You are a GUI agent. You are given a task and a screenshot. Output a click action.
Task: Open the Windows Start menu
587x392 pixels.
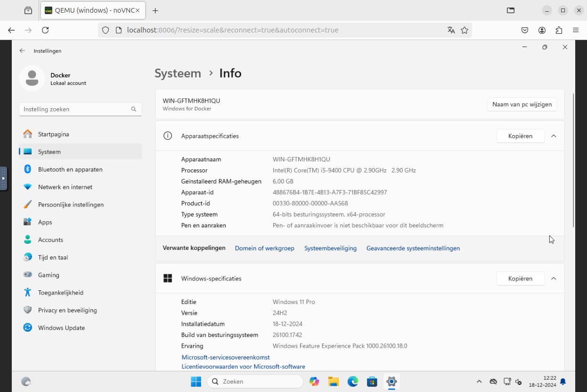point(196,382)
